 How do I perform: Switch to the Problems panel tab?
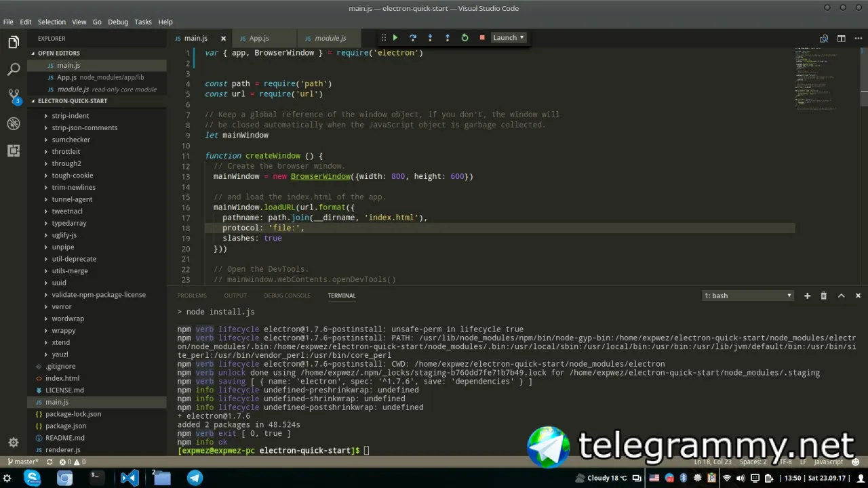coord(192,296)
